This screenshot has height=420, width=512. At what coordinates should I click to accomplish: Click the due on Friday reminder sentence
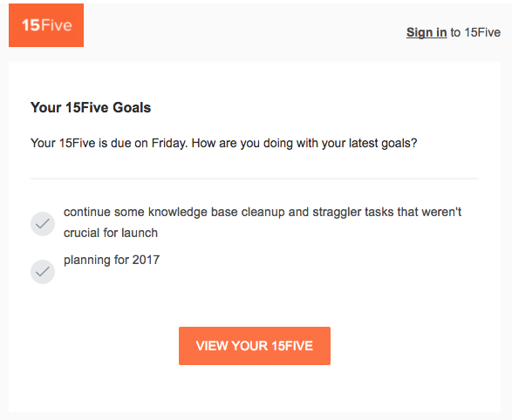pos(223,143)
